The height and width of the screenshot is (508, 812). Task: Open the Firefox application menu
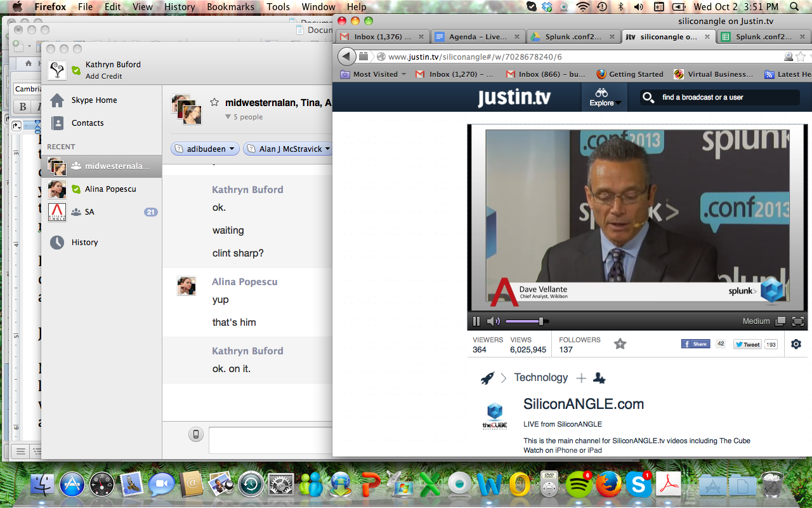tap(50, 7)
